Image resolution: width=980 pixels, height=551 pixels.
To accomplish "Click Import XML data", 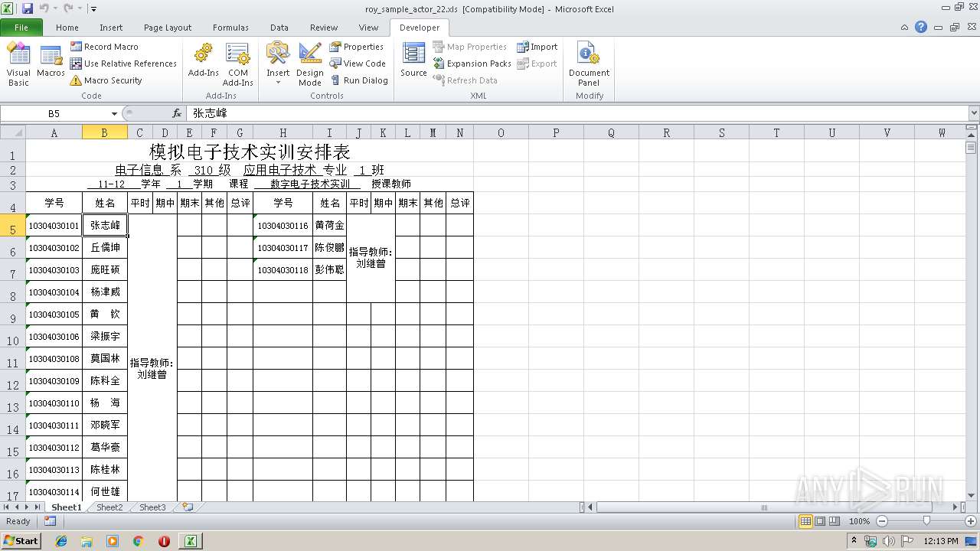I will [537, 47].
